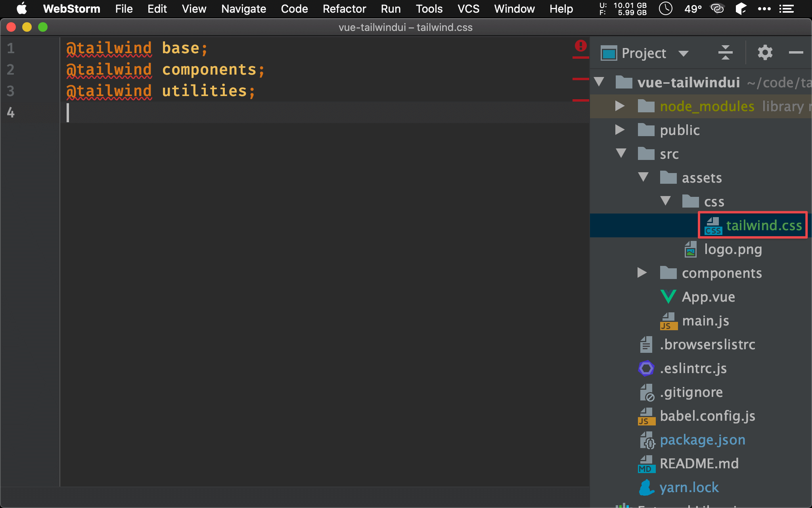
Task: Click the first red error stripe marker
Action: click(580, 58)
